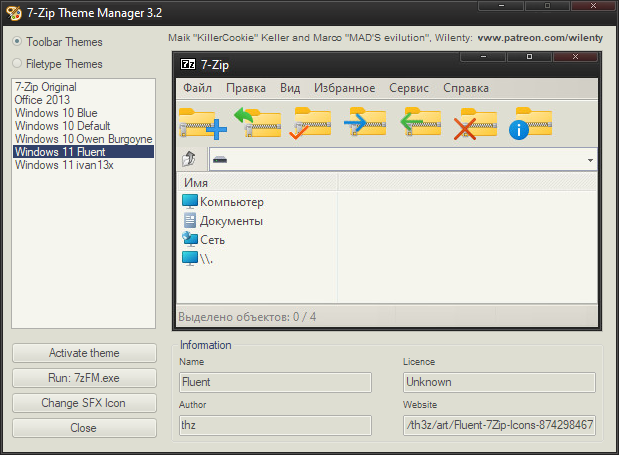Click the up-one-folder icon beside address bar
Viewport: 619px width, 455px height.
click(x=189, y=159)
